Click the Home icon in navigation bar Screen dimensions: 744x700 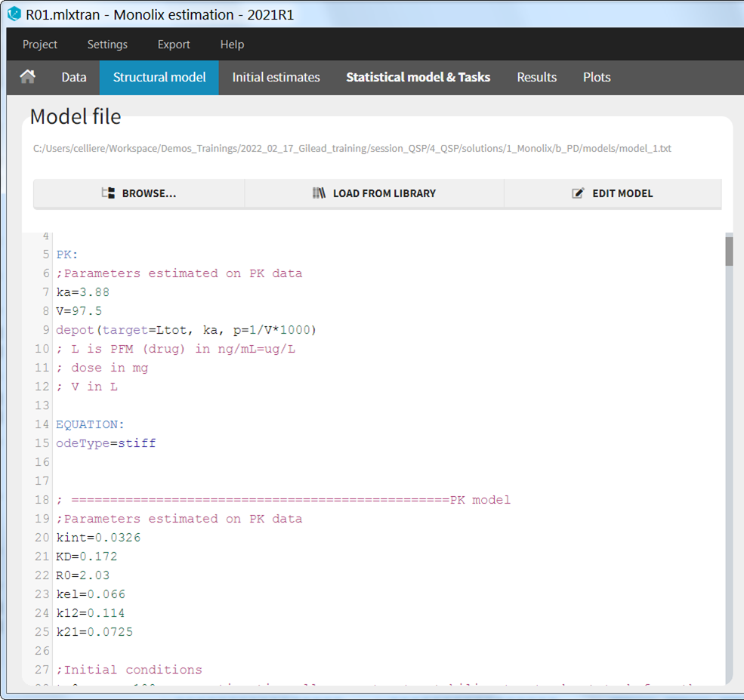[28, 77]
